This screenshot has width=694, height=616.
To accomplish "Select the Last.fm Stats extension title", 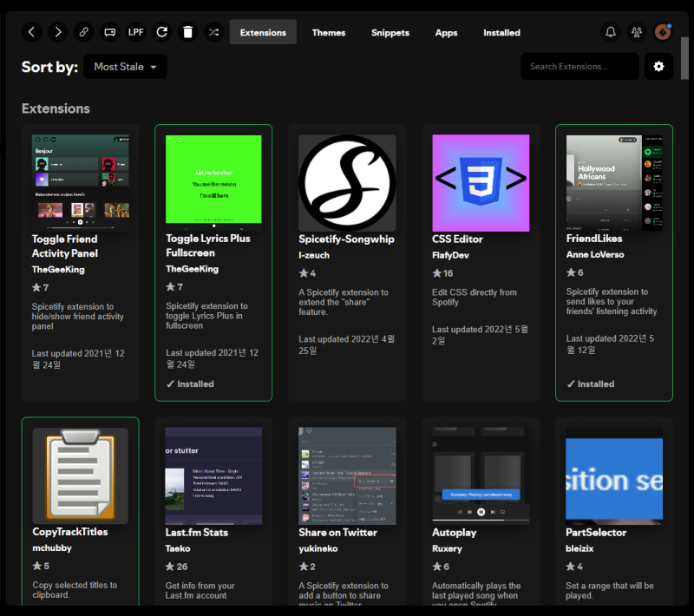I will pos(197,532).
